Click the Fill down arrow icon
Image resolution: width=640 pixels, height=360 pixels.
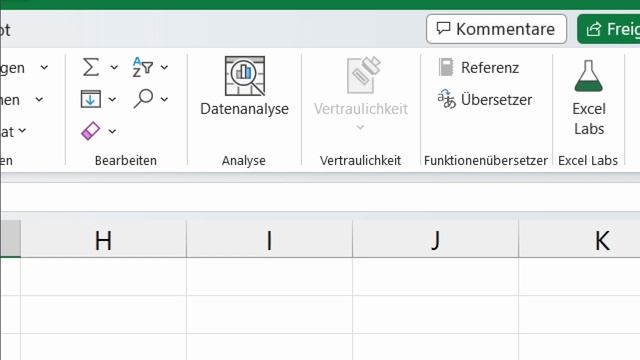91,99
